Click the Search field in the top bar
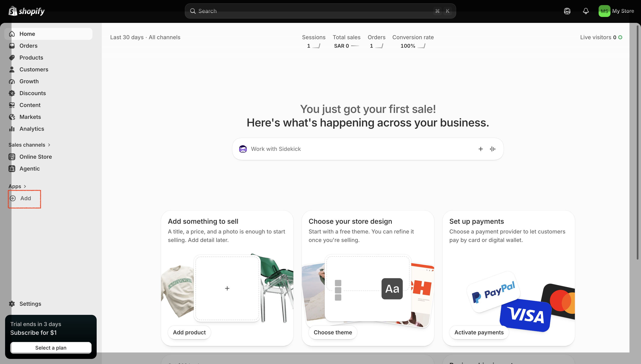641x364 pixels. click(320, 11)
